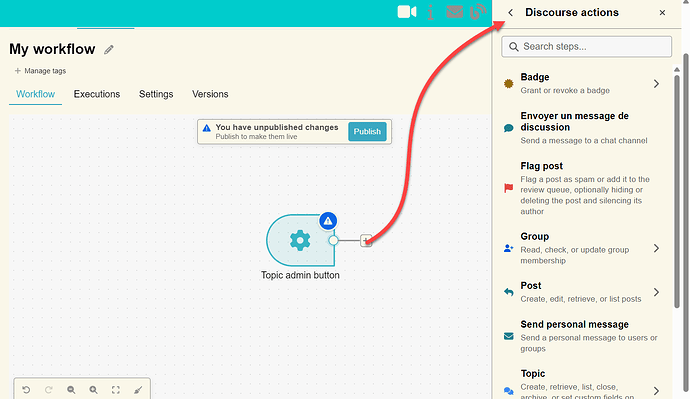Click the Topic admin button node label
690x399 pixels.
[x=300, y=275]
